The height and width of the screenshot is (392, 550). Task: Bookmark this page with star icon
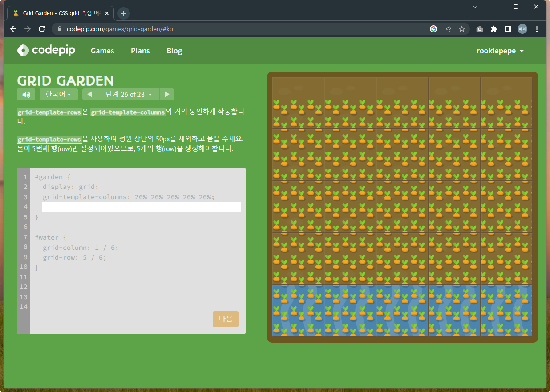point(462,29)
